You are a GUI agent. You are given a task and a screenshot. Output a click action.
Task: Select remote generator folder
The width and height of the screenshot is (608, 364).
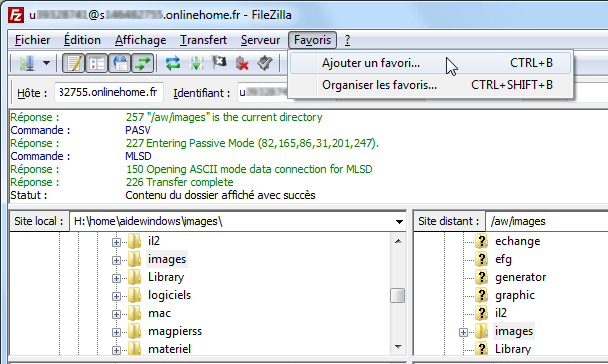click(520, 277)
